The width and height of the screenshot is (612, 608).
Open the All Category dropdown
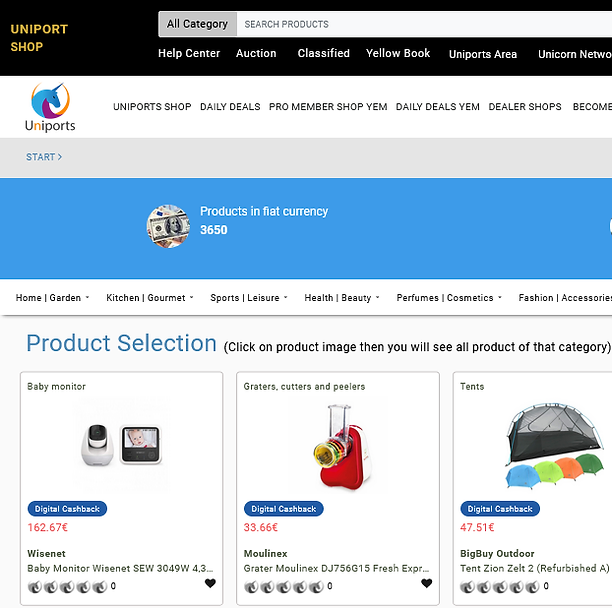[197, 24]
